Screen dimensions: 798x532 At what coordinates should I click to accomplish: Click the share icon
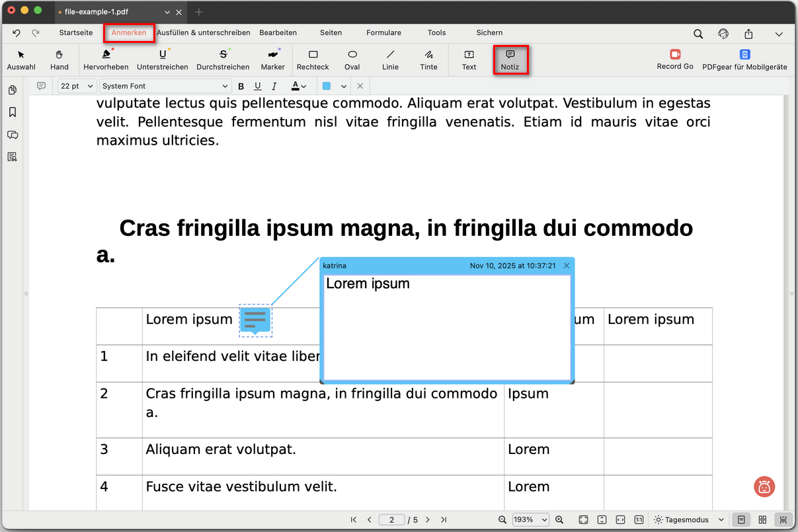[x=748, y=34]
